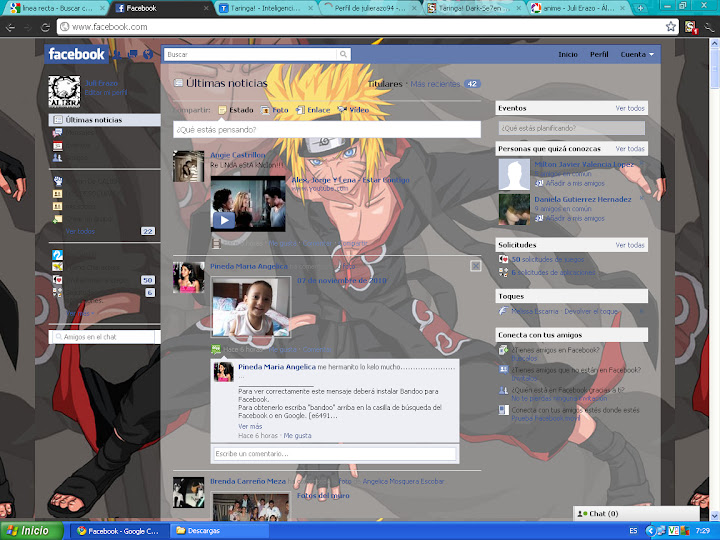The height and width of the screenshot is (540, 720).
Task: Add Daniela Gutierrez Hernadez as friend
Action: (574, 219)
